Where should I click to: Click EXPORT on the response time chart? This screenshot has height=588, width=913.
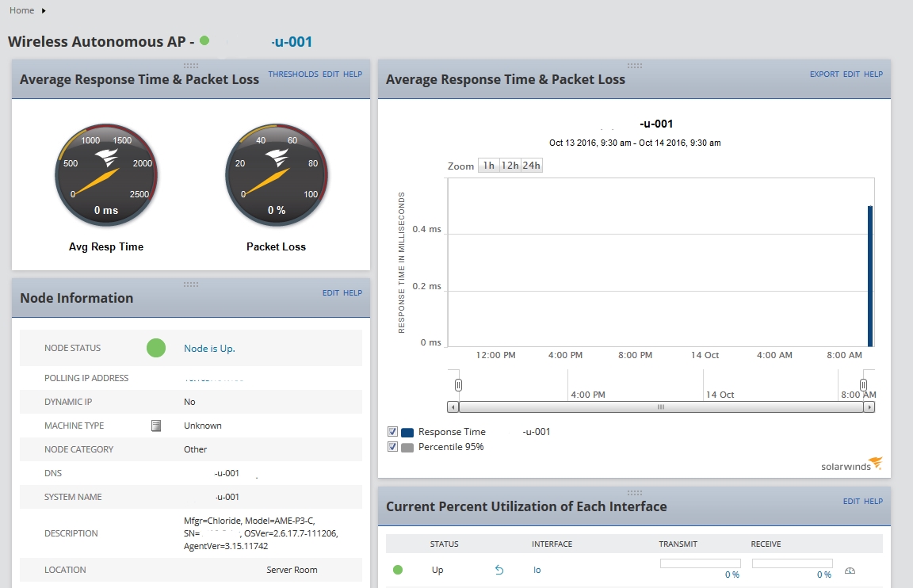coord(824,74)
